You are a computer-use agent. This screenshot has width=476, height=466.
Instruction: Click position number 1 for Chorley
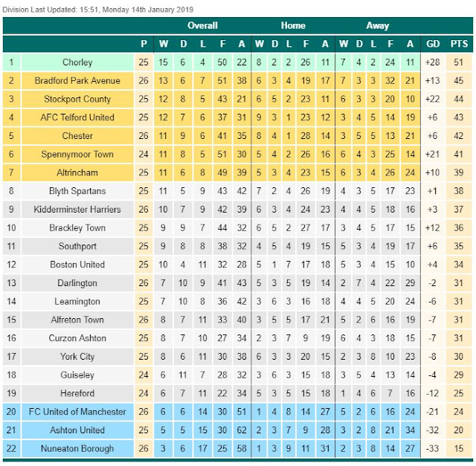(x=11, y=62)
